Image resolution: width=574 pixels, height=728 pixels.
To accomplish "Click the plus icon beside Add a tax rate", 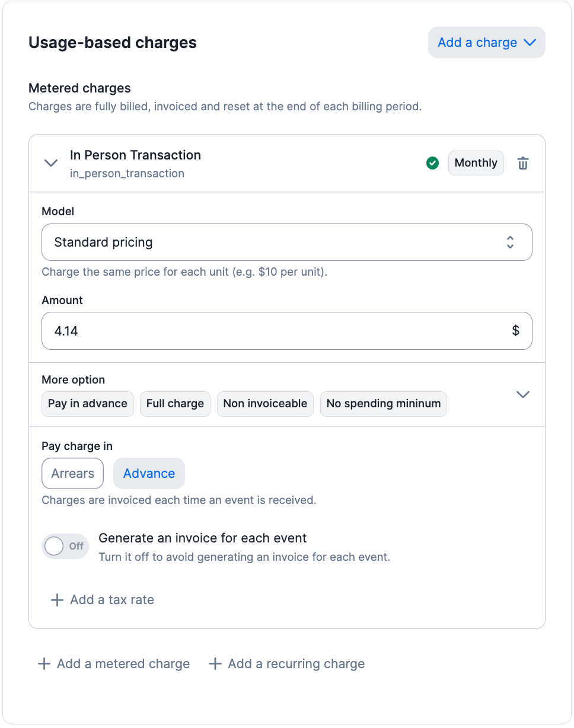I will tap(57, 600).
